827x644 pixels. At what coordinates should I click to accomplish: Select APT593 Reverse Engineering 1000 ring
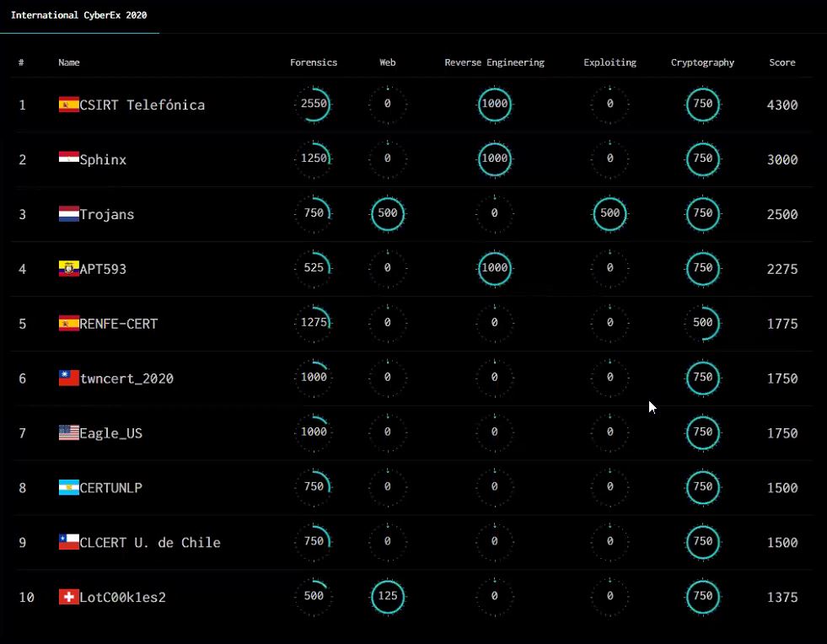pyautogui.click(x=495, y=268)
